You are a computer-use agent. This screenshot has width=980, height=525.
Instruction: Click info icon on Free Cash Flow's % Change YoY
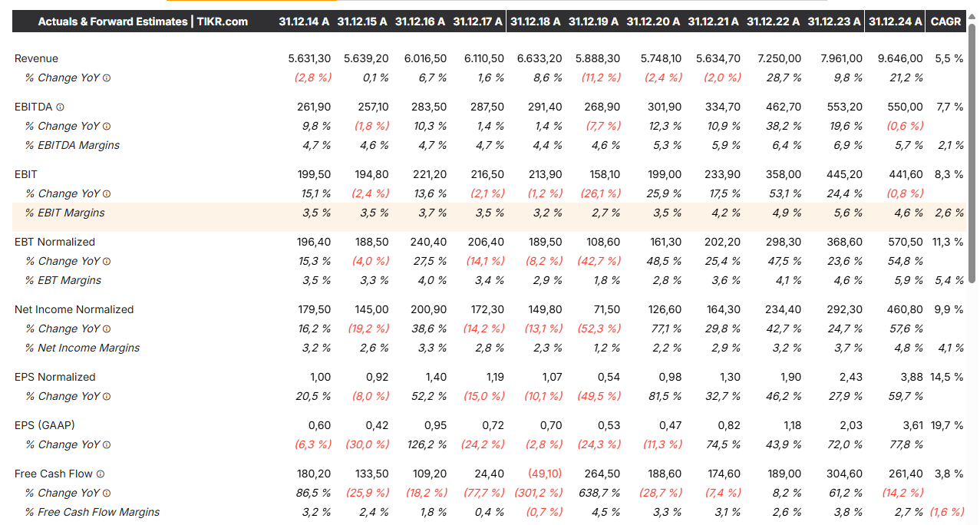click(107, 494)
